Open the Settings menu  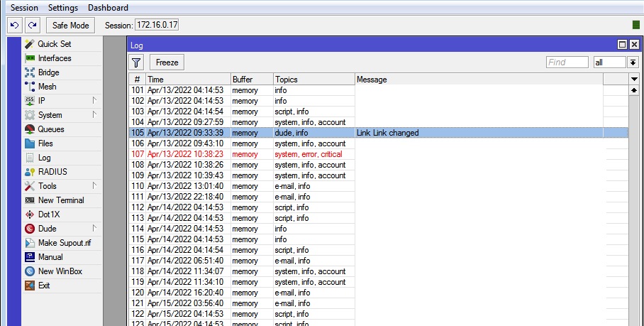pyautogui.click(x=63, y=8)
